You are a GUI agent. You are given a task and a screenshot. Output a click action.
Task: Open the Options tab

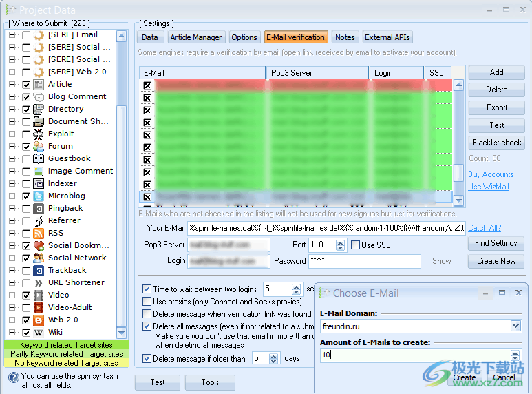pos(244,37)
